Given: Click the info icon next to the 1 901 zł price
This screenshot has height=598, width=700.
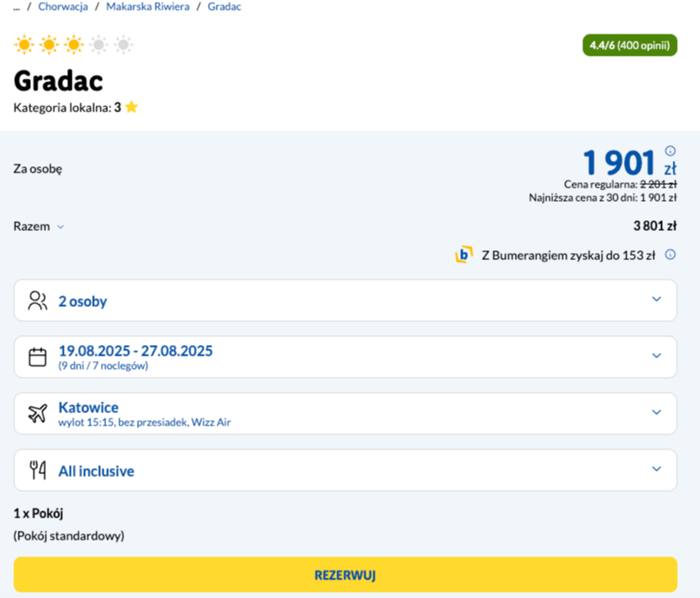Looking at the screenshot, I should [x=670, y=150].
